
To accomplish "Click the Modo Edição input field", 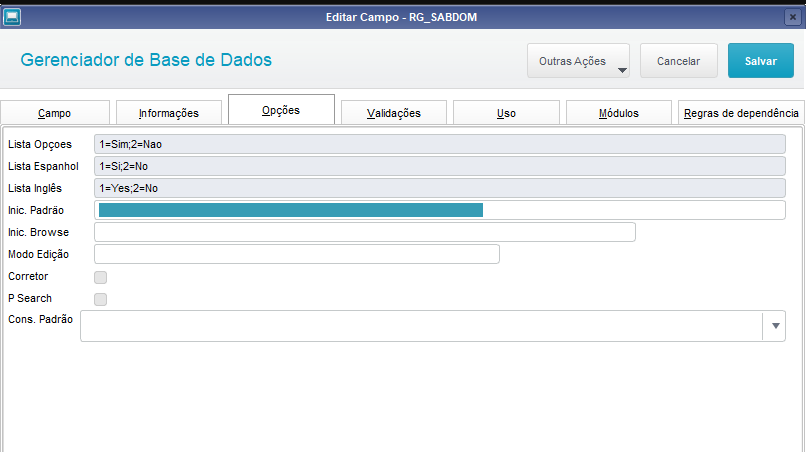I will [x=297, y=254].
